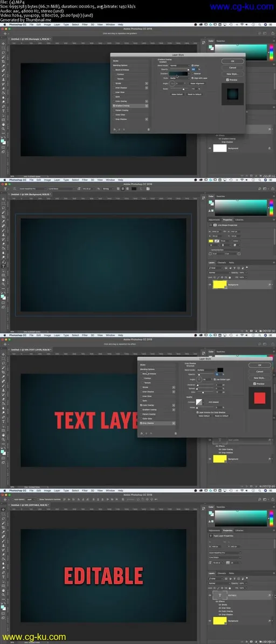This screenshot has width=276, height=644.
Task: Click the foreground color chip in the EDITABLE frame's toolbar
Action: [3, 607]
